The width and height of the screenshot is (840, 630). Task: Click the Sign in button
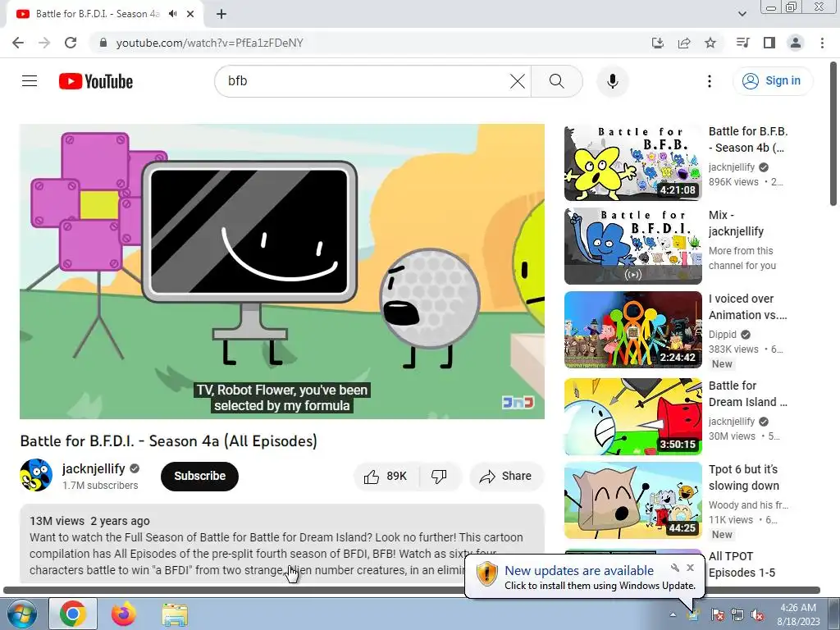click(772, 81)
